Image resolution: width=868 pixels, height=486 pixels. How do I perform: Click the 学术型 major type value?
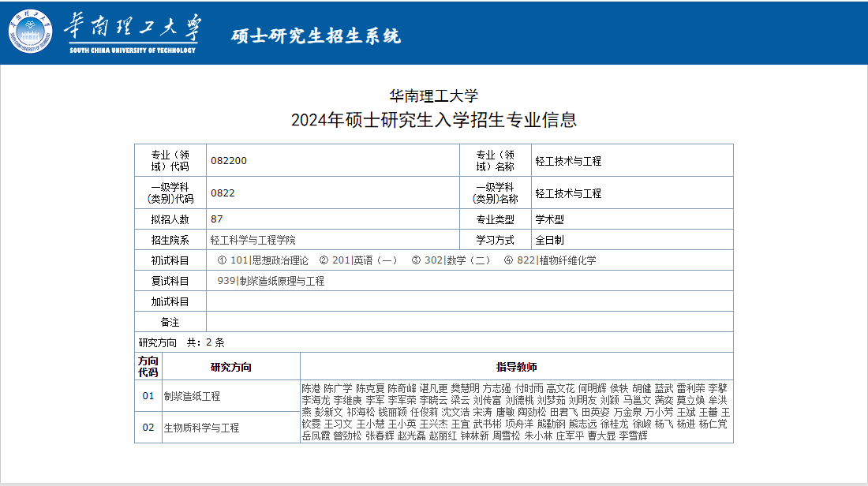tap(550, 219)
